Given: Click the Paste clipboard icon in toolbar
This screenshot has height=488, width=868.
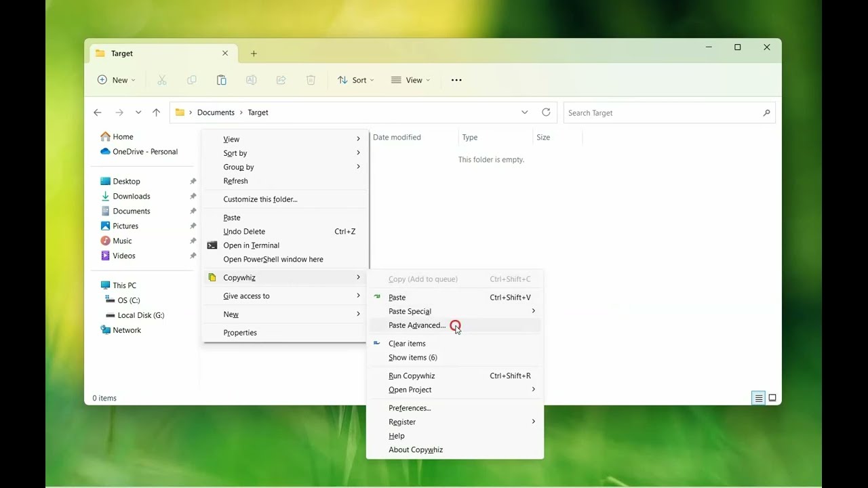Looking at the screenshot, I should coord(222,80).
